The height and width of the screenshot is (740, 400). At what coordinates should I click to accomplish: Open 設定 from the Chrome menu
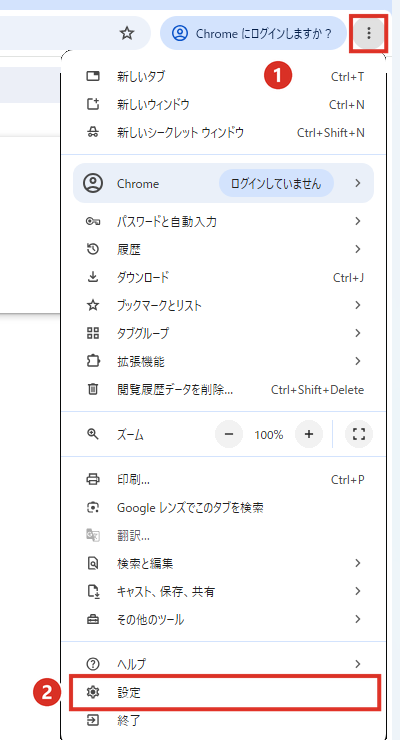click(225, 693)
